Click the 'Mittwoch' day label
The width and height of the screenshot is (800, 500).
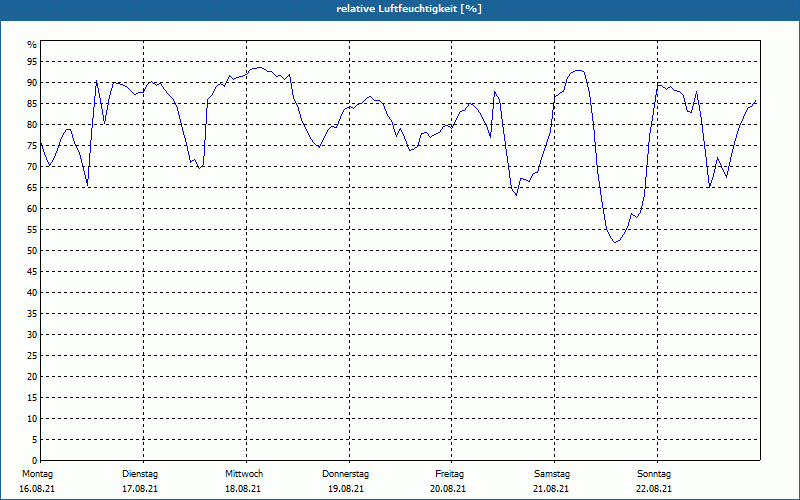click(x=244, y=474)
